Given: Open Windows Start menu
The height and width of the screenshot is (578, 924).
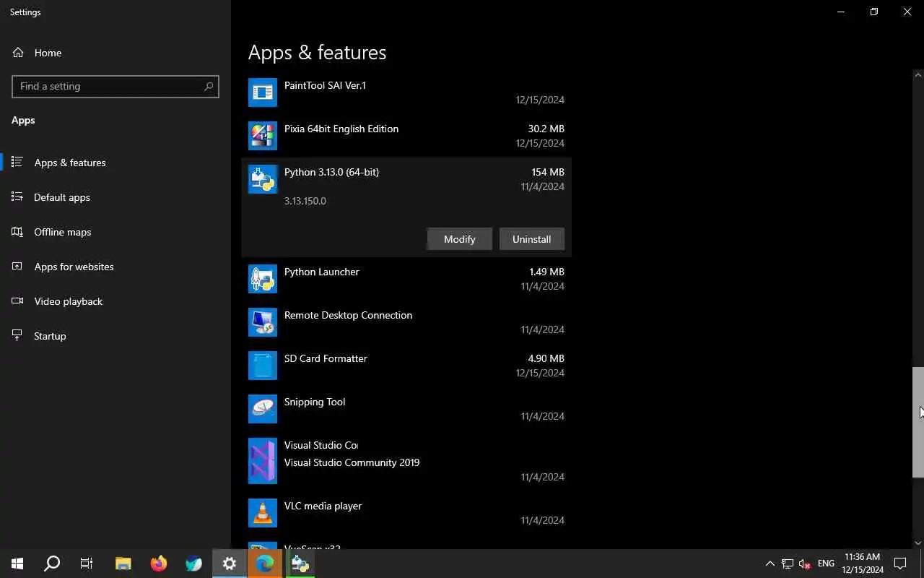Looking at the screenshot, I should pyautogui.click(x=17, y=564).
